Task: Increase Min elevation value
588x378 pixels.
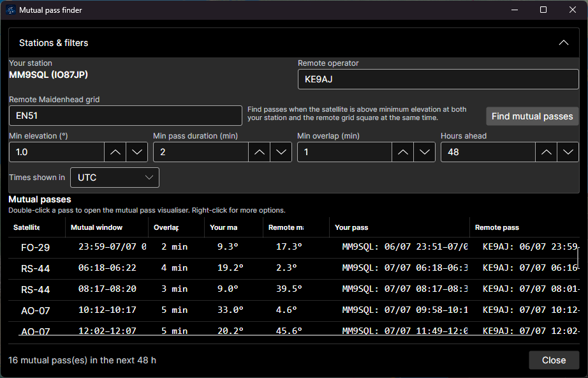Action: [115, 152]
